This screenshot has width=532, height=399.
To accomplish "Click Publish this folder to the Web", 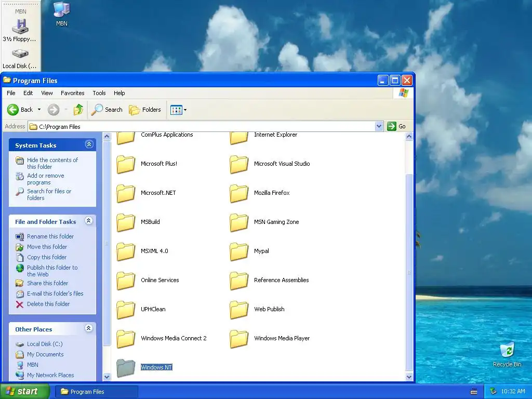I will (52, 271).
